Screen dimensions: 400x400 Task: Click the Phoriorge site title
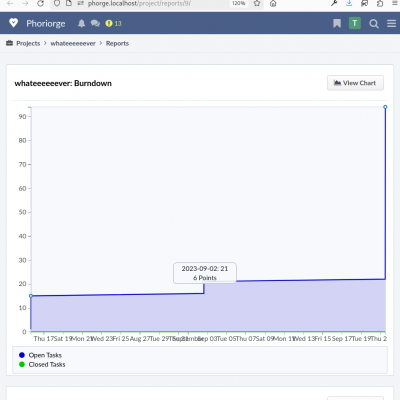coord(46,23)
